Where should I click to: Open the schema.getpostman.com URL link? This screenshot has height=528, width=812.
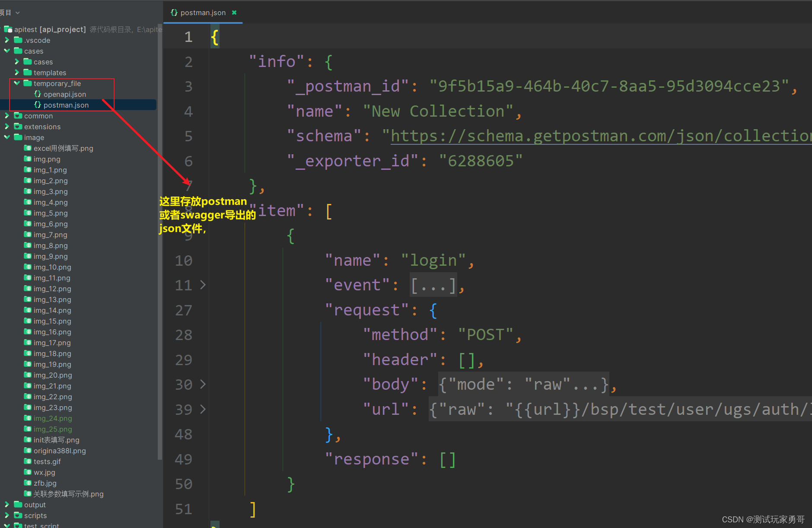pyautogui.click(x=601, y=136)
